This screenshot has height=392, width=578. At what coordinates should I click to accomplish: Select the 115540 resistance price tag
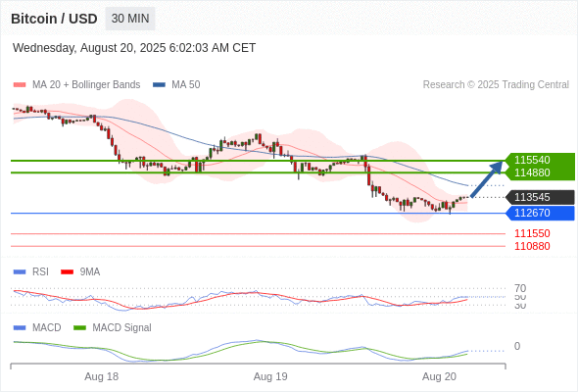(540, 160)
